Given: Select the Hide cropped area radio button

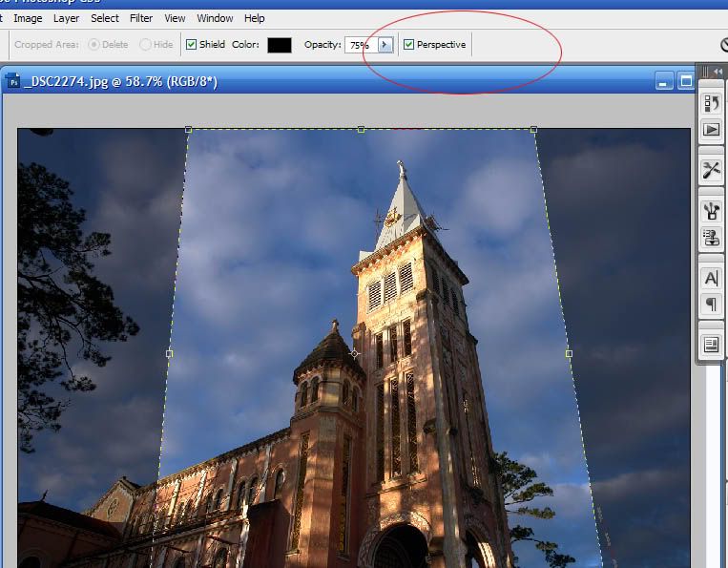Looking at the screenshot, I should (x=145, y=44).
